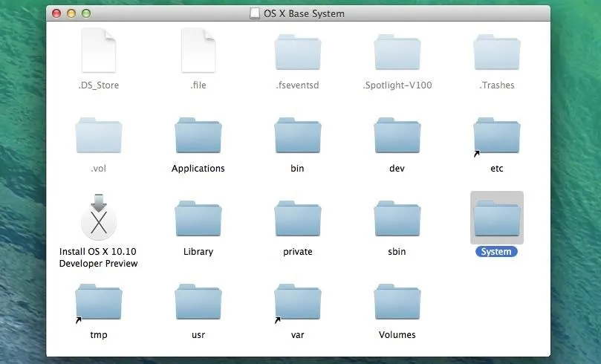
Task: Click the highlighted 'System' name label
Action: [x=496, y=252]
